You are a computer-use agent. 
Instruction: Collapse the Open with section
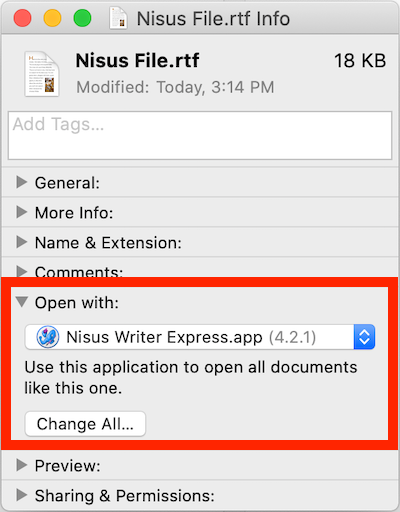pos(22,302)
